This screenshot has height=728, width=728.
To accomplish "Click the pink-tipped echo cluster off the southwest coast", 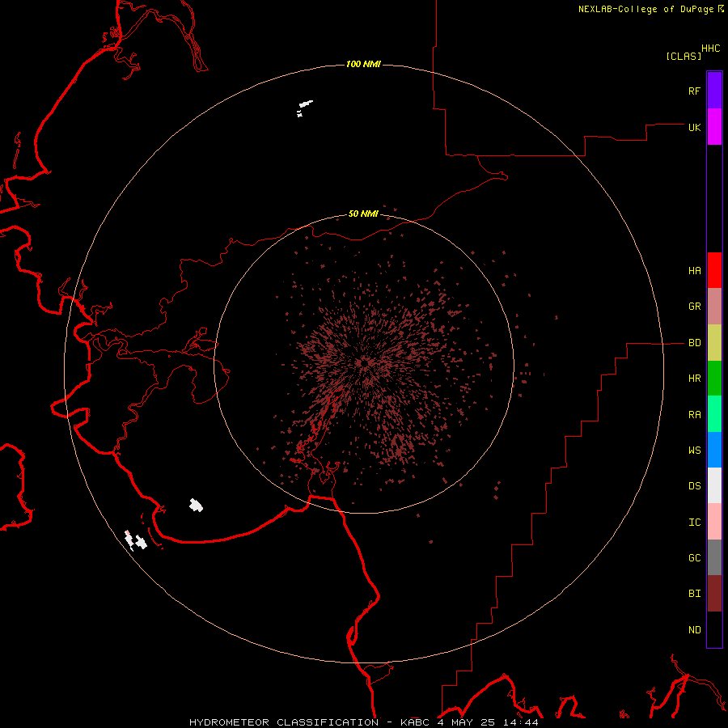I will coord(135,540).
